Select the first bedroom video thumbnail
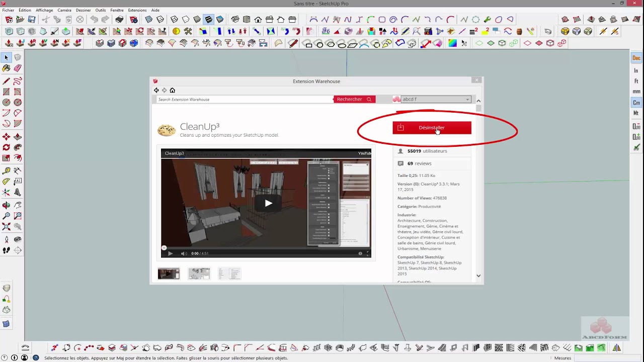Screen dimensions: 644x362 (169, 274)
